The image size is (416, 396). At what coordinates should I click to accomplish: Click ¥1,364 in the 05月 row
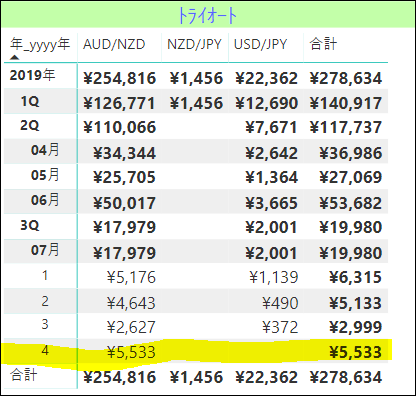tap(271, 177)
